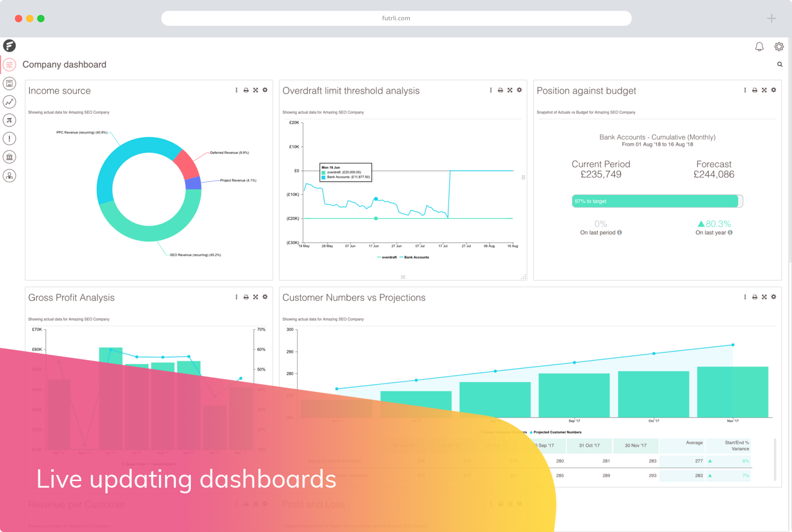Image resolution: width=792 pixels, height=532 pixels.
Task: Open the pi formulas sidebar icon
Action: click(9, 120)
